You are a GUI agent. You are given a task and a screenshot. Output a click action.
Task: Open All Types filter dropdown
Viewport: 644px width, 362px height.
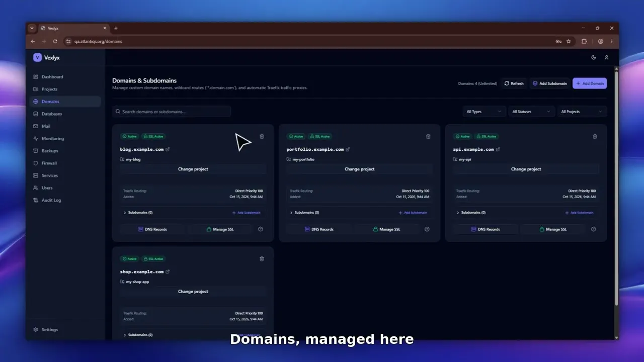(x=484, y=112)
